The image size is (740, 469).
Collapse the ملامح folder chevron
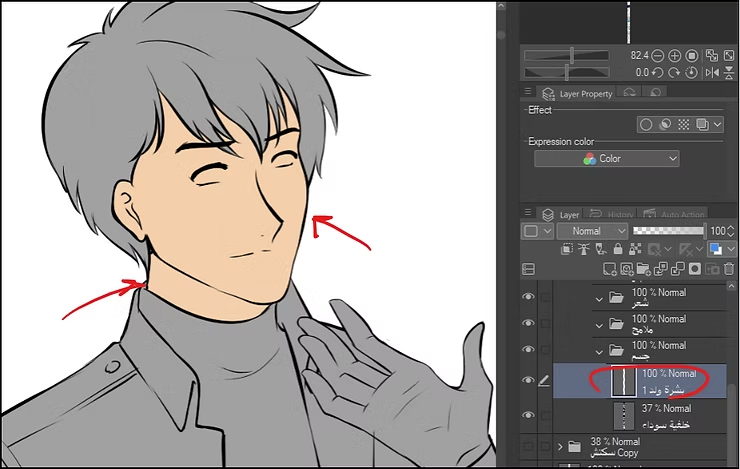599,326
